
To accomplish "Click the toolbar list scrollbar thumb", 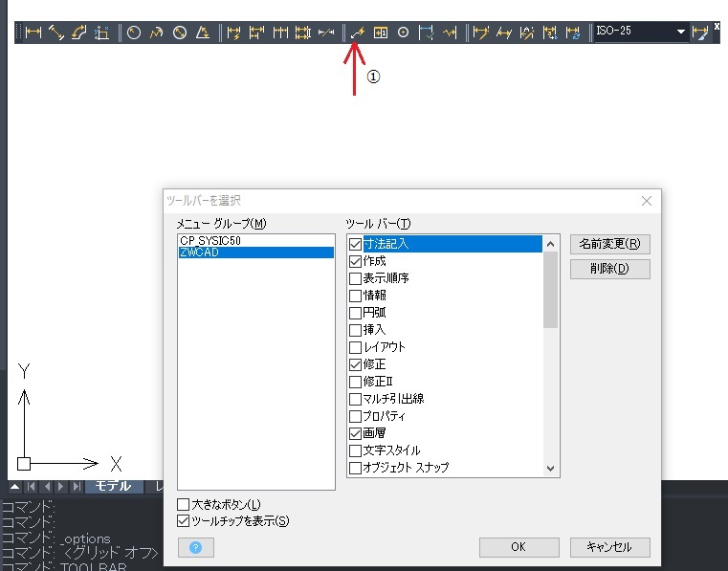I will point(551,290).
